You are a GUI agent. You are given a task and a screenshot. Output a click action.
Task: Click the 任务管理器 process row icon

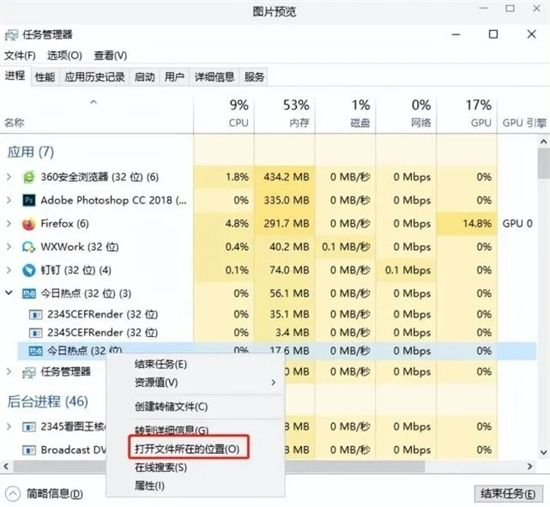(29, 372)
